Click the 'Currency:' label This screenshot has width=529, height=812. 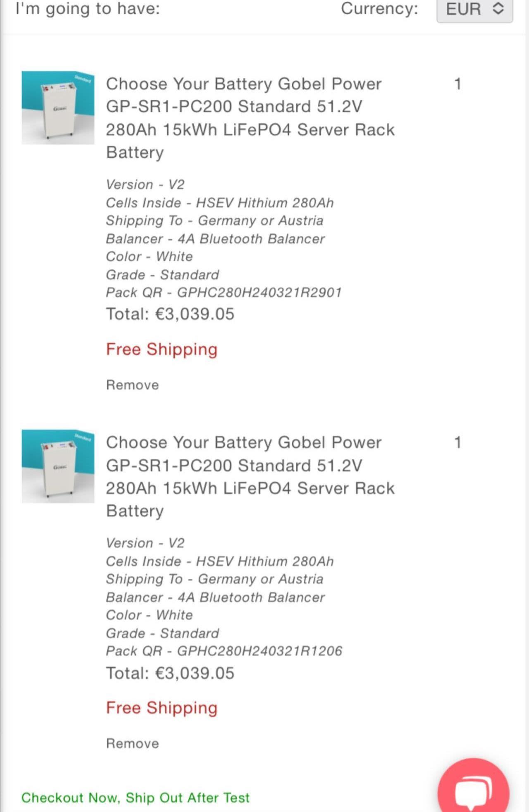[379, 9]
